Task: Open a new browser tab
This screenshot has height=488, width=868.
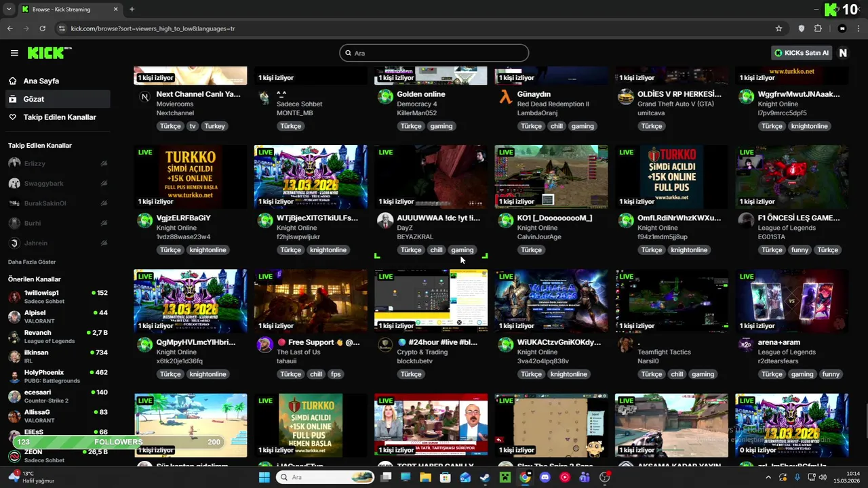Action: click(132, 9)
